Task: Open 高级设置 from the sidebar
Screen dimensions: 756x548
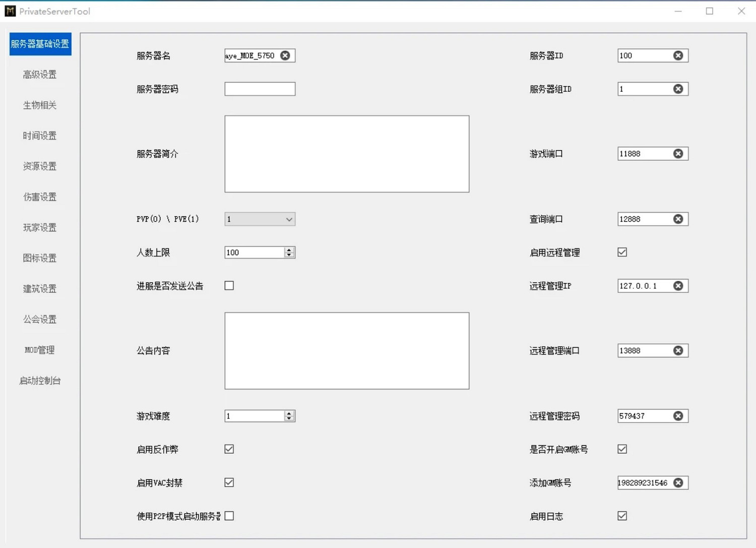Action: pyautogui.click(x=39, y=74)
